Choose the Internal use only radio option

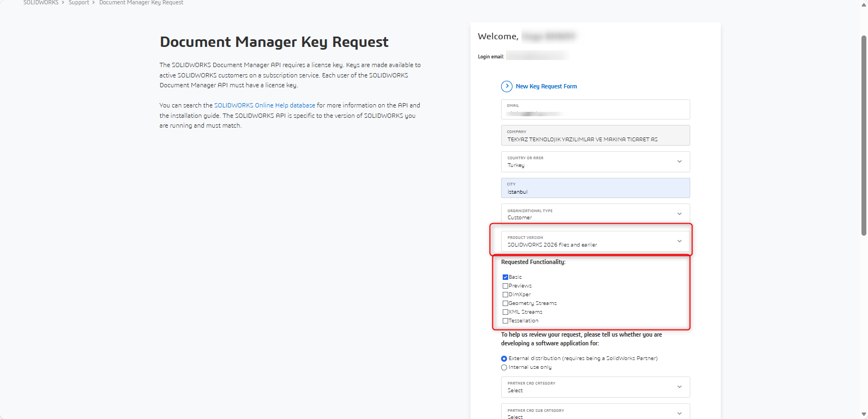tap(504, 367)
